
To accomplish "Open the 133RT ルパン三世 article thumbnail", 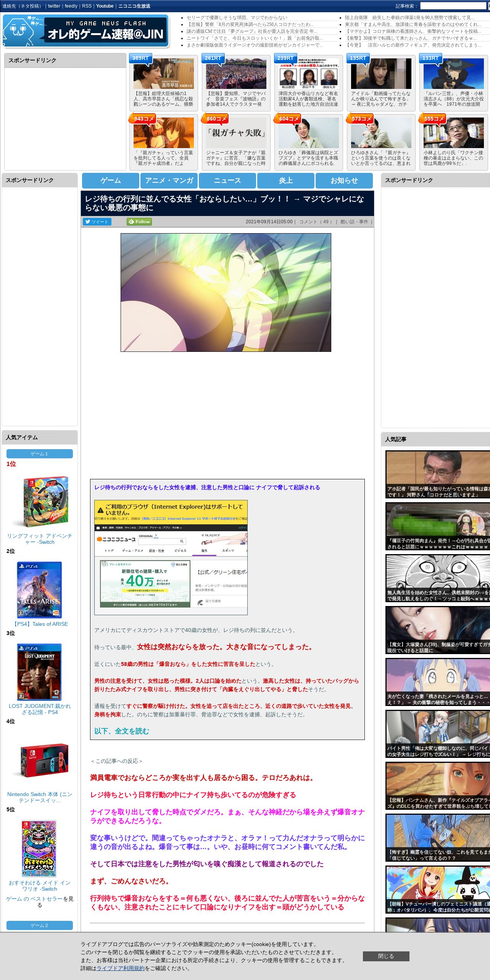I will (454, 74).
